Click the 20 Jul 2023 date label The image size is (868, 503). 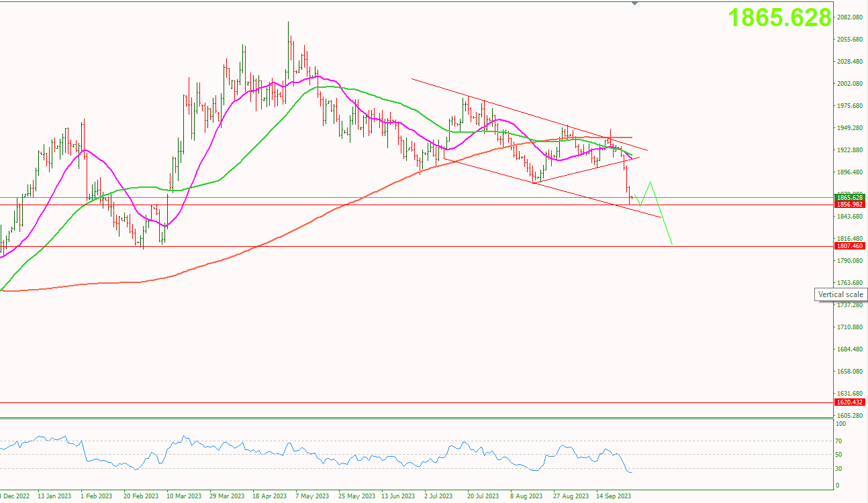point(483,497)
